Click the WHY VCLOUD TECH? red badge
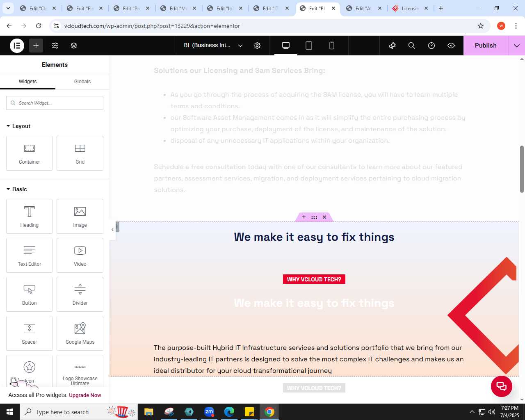 point(314,279)
